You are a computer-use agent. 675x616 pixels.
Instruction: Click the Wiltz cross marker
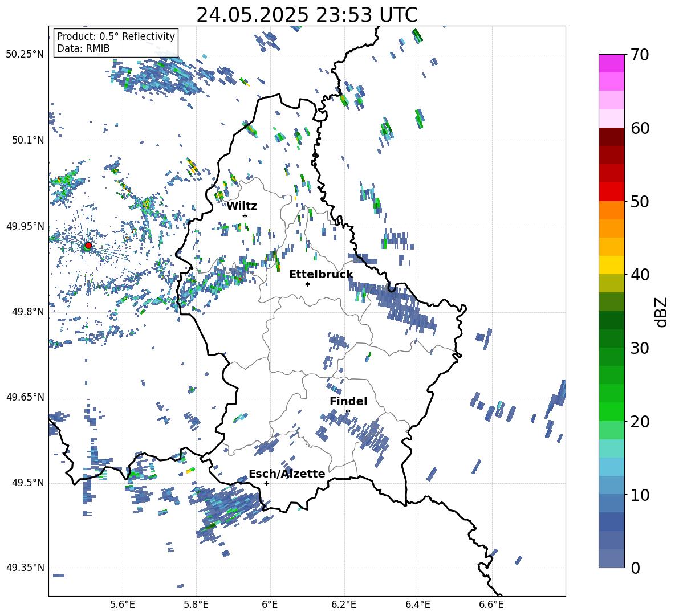tap(245, 215)
